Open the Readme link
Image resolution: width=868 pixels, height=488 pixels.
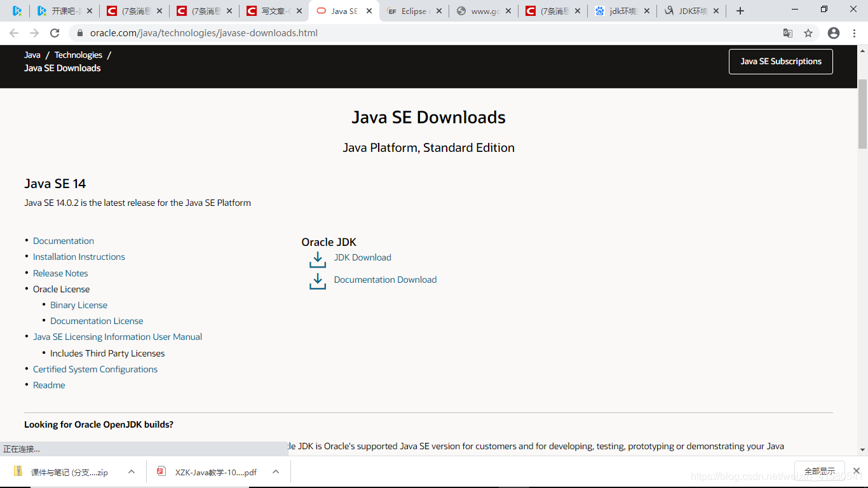[49, 385]
